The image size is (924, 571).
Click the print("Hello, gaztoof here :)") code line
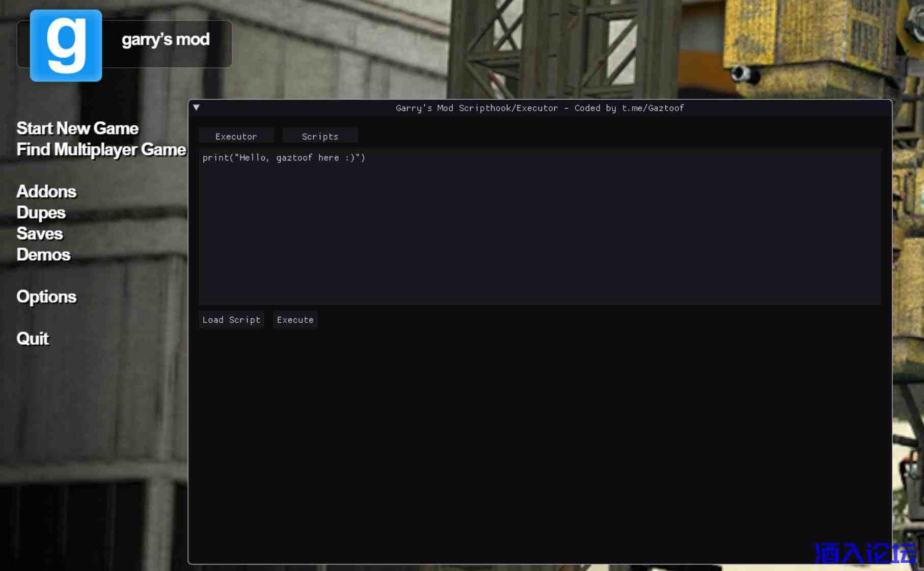(x=284, y=158)
